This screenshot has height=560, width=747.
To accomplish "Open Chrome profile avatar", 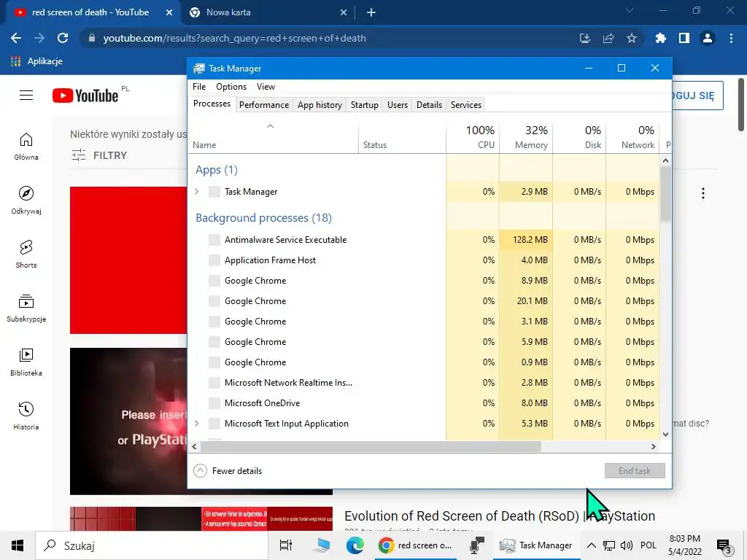I will click(x=708, y=38).
